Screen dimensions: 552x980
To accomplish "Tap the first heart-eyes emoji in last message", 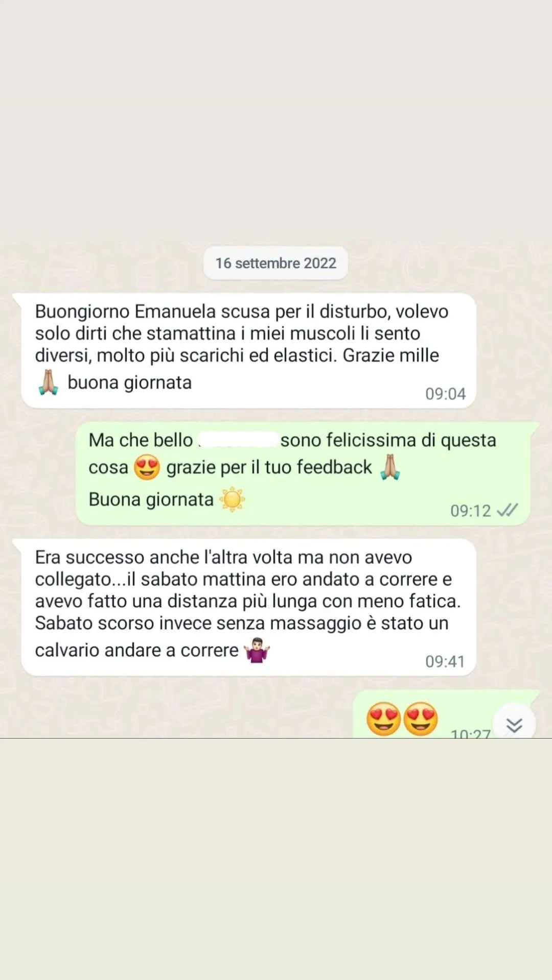I will pos(383,719).
